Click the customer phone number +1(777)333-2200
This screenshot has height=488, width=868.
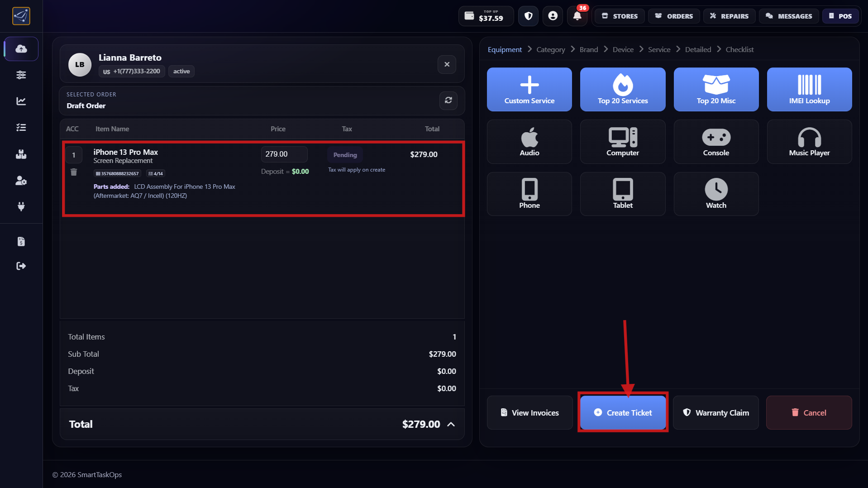[132, 72]
